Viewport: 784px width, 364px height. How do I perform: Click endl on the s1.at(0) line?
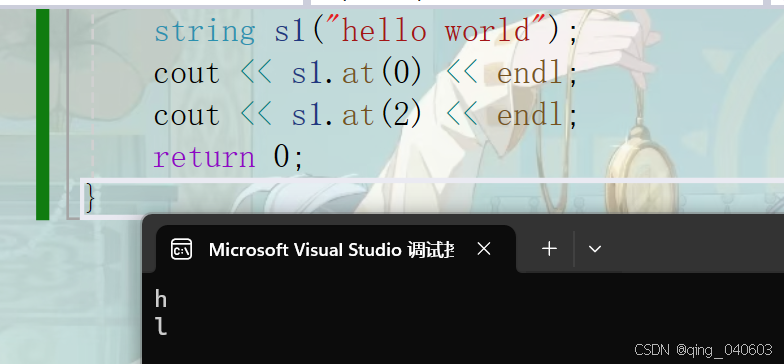tap(530, 73)
